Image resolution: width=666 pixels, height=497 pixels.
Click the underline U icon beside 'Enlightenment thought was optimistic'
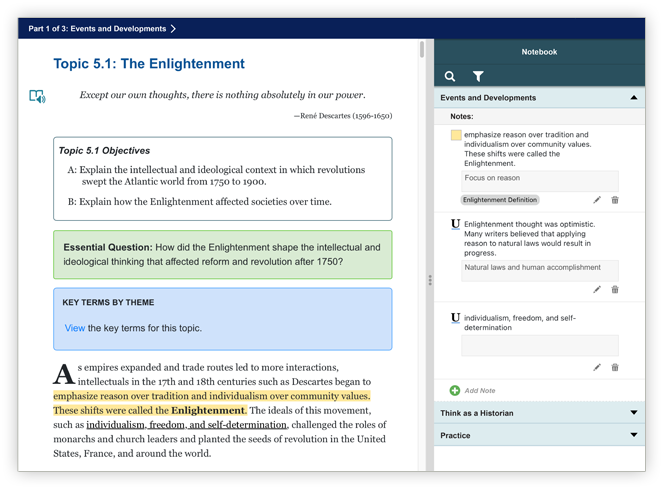tap(455, 224)
